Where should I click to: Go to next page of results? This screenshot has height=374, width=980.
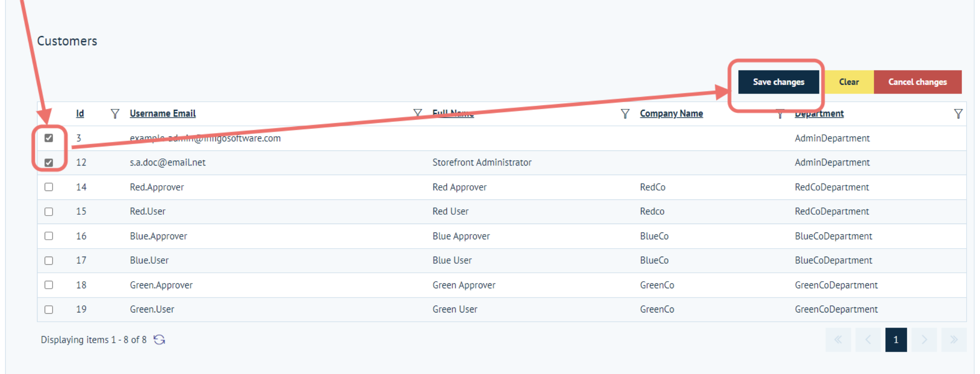[924, 340]
